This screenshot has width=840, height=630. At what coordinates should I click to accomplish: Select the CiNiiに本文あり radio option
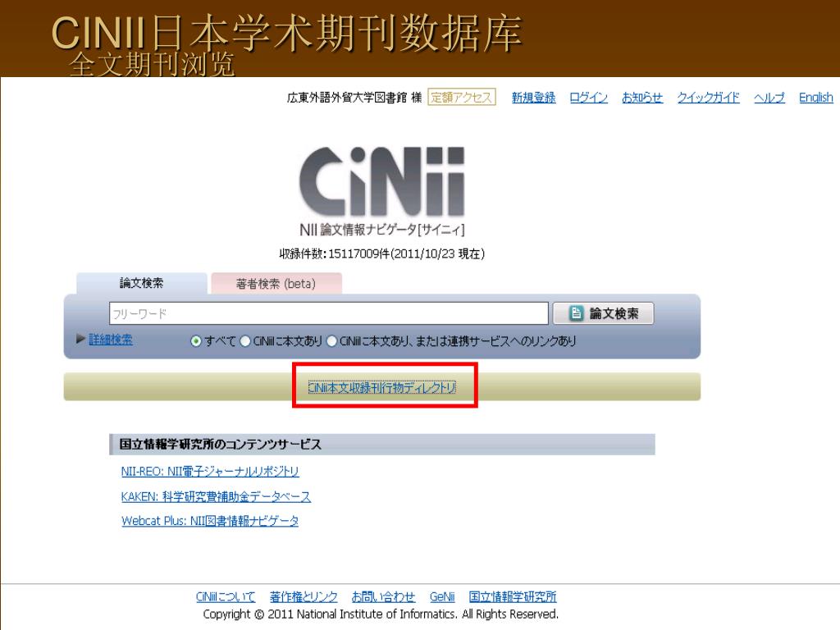tap(244, 340)
